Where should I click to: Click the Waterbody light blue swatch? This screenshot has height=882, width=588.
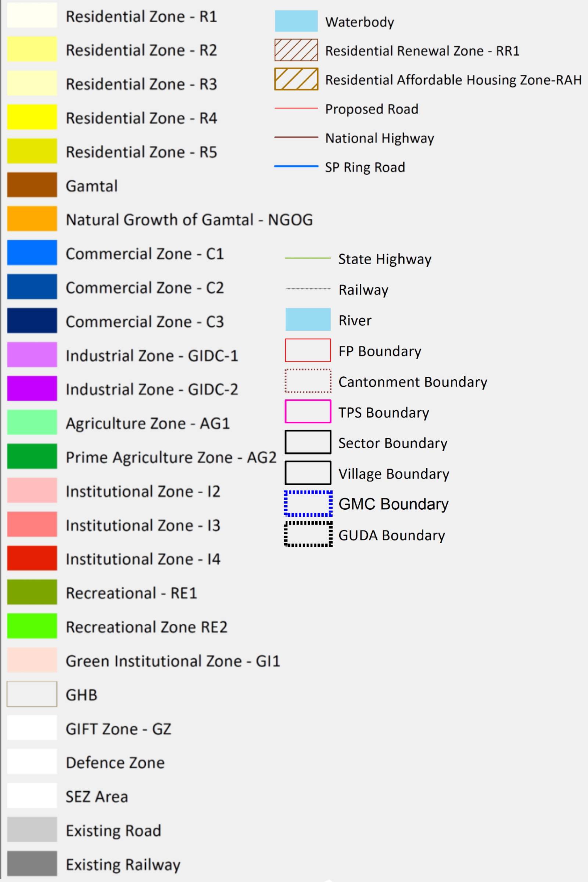[296, 21]
